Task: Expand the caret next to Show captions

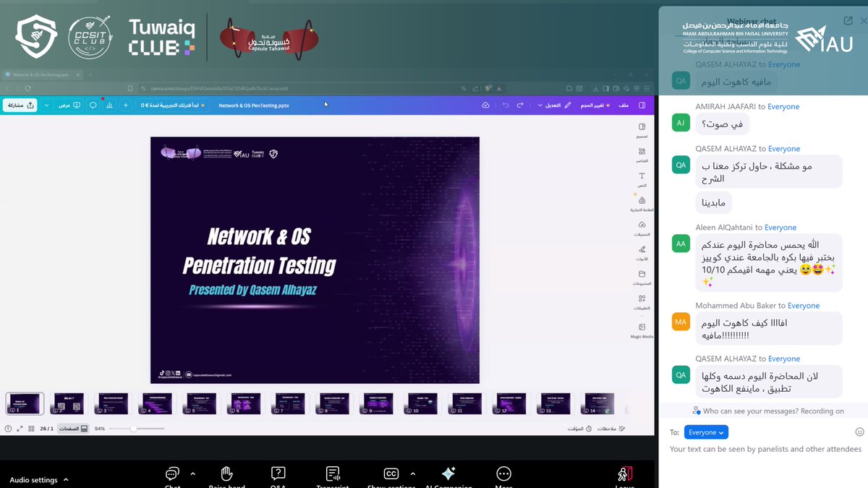Action: point(412,474)
